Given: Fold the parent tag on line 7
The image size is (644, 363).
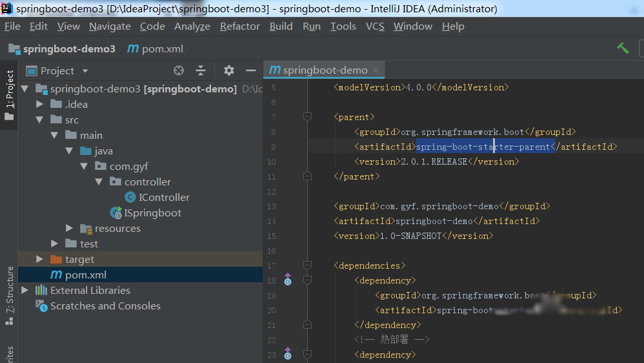Looking at the screenshot, I should [x=307, y=117].
